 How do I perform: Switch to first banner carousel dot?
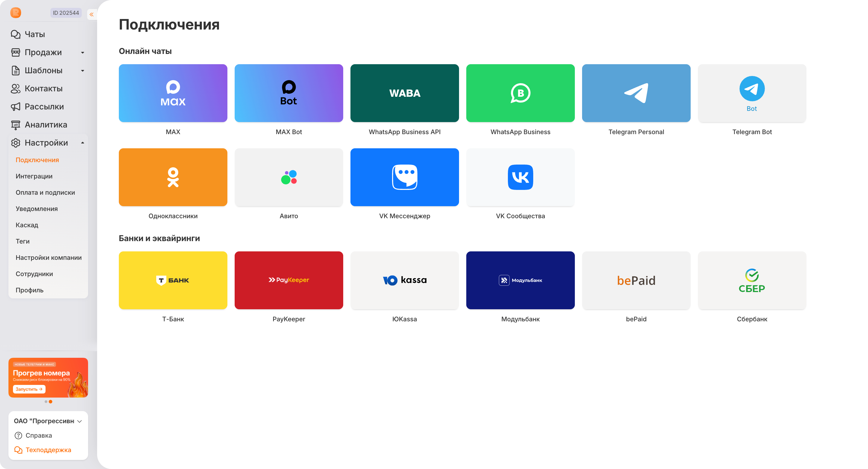coord(46,402)
